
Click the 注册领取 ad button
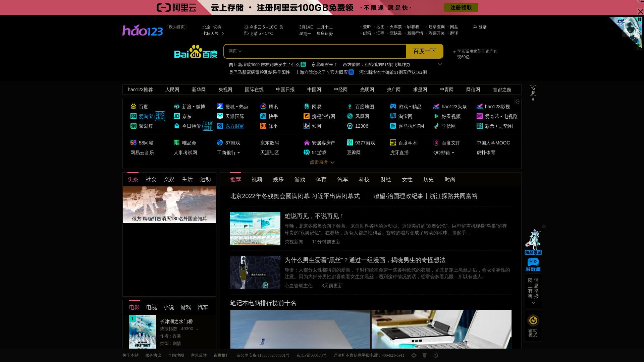coord(461,8)
